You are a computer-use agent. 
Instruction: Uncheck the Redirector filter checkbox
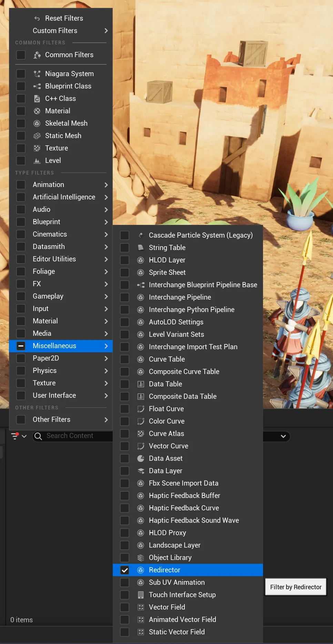[125, 570]
